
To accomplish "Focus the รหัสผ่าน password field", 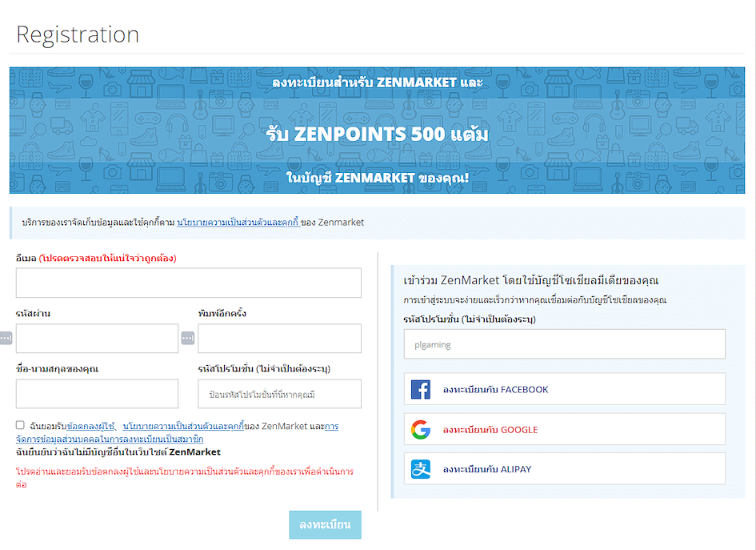I will tap(97, 338).
